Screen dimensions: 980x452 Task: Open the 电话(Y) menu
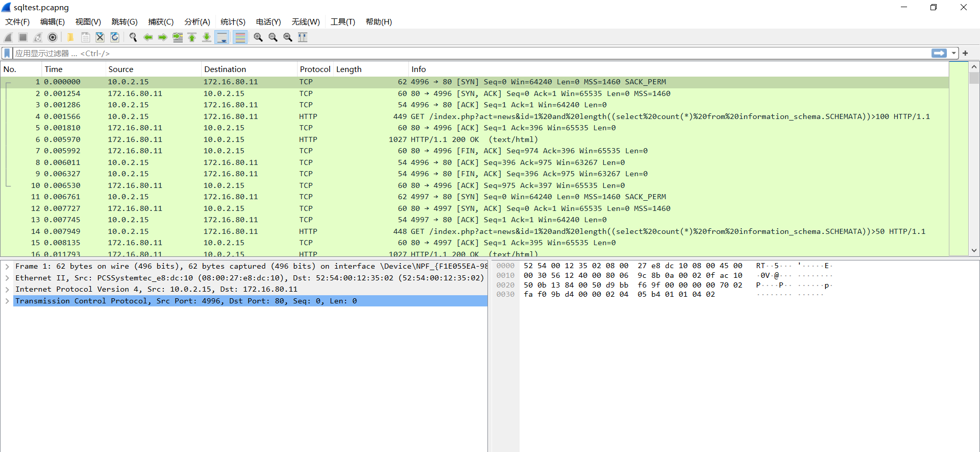[x=268, y=22]
